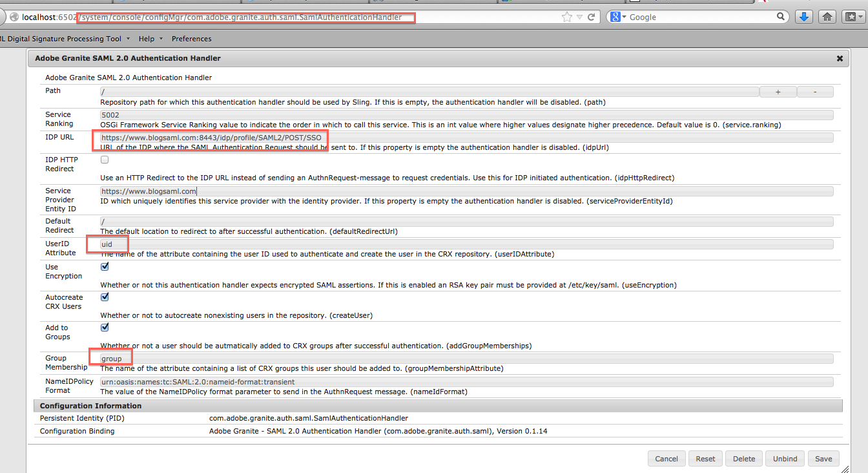Click the Cancel button
868x473 pixels.
coord(666,459)
